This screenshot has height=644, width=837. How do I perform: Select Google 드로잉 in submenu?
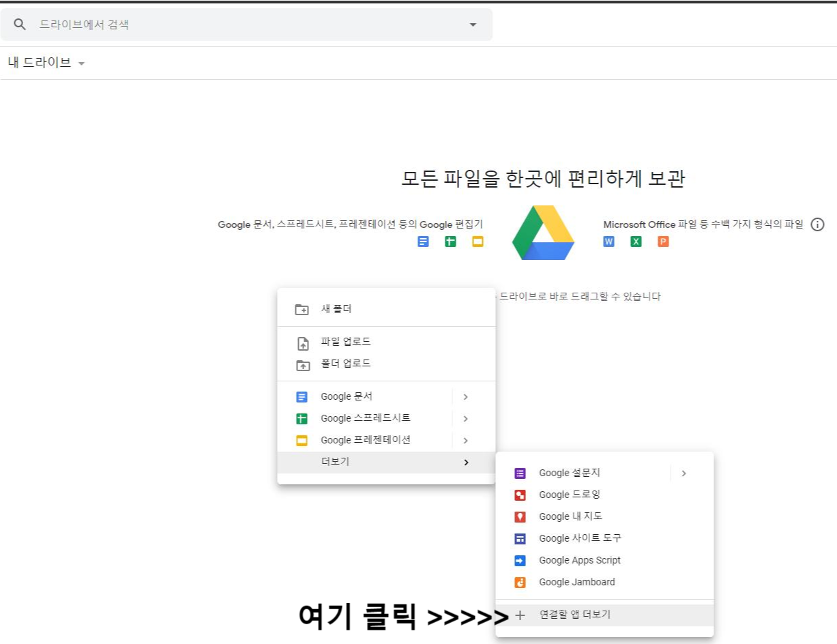click(604, 495)
